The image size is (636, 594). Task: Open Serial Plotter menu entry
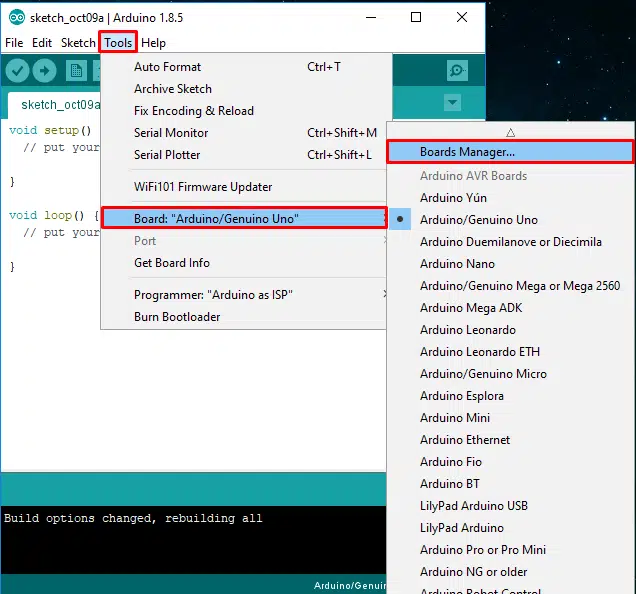coord(244,154)
